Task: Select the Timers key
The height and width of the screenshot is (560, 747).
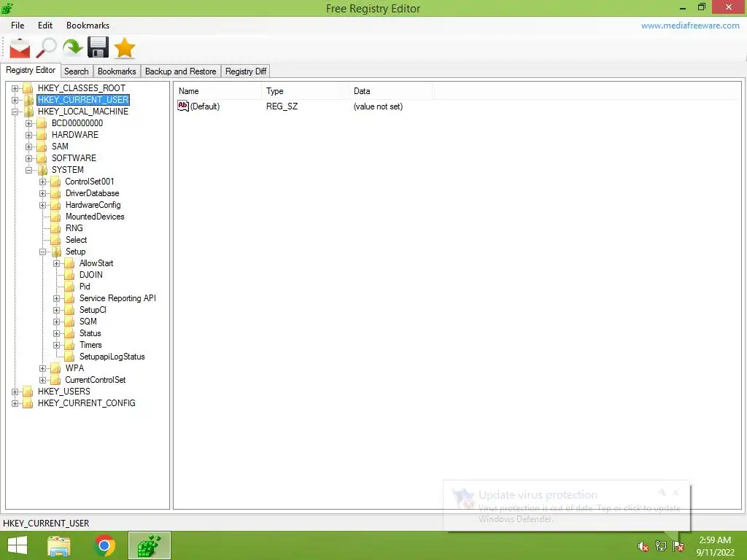Action: coord(90,345)
